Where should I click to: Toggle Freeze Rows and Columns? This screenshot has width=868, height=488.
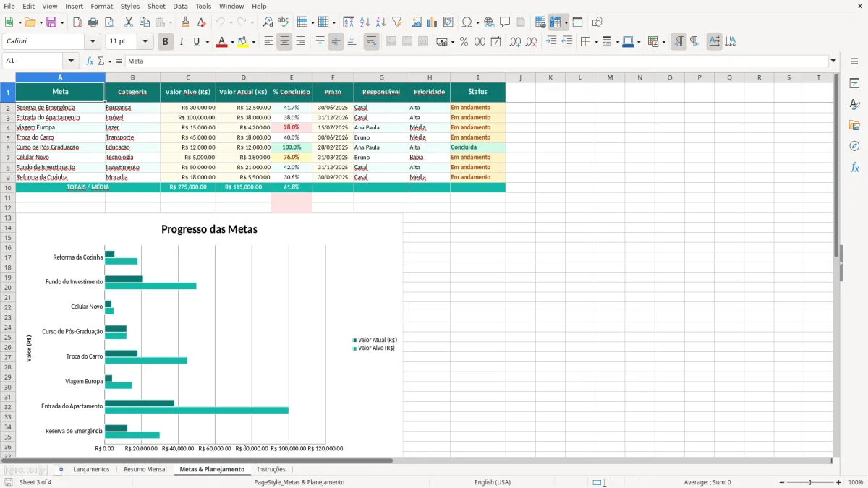556,22
